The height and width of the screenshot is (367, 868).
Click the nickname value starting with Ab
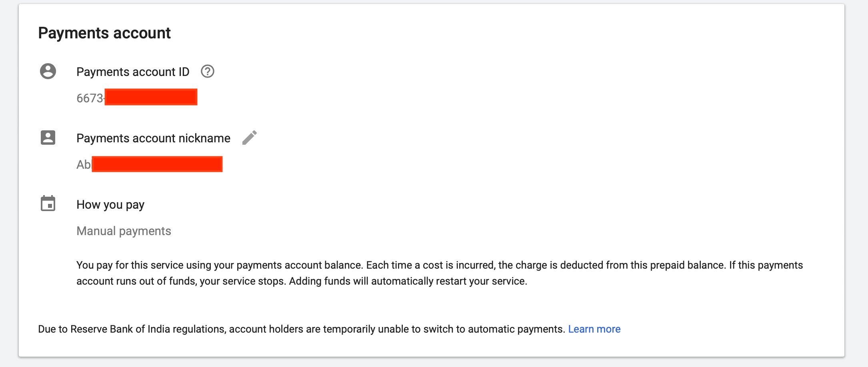pyautogui.click(x=149, y=164)
